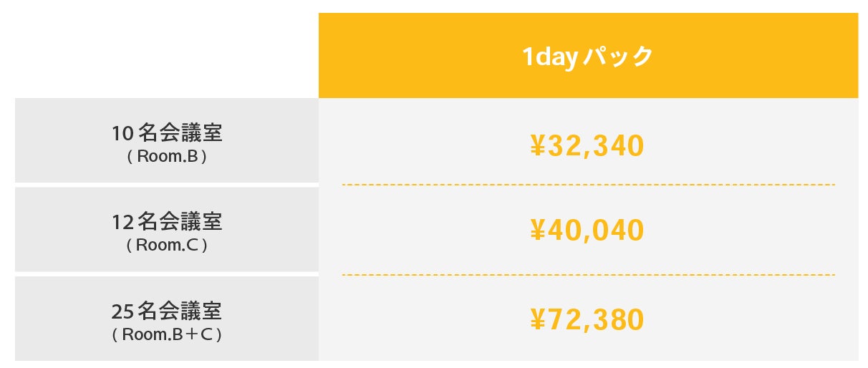Click the (Room.C) sub-label
The image size is (868, 368).
click(167, 245)
